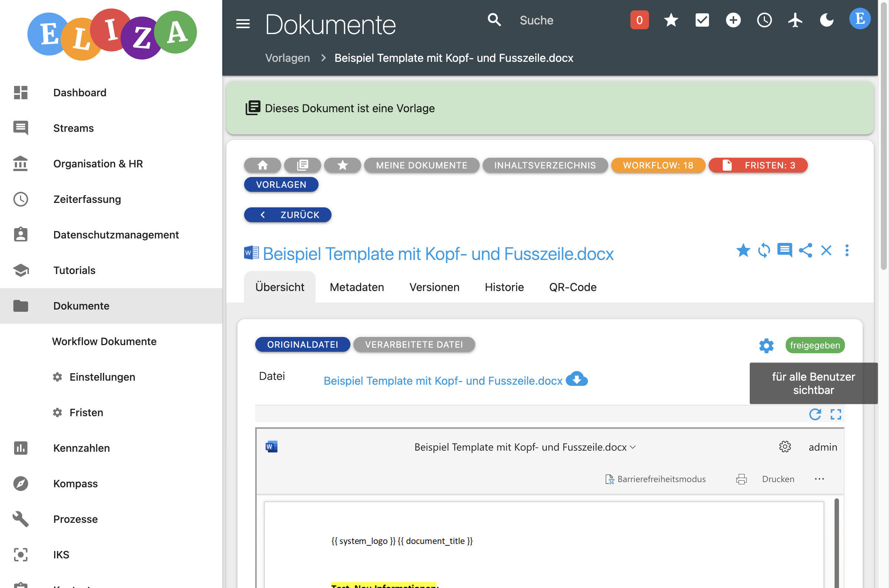This screenshot has width=889, height=588.
Task: Open user avatar E profile menu
Action: pyautogui.click(x=860, y=19)
